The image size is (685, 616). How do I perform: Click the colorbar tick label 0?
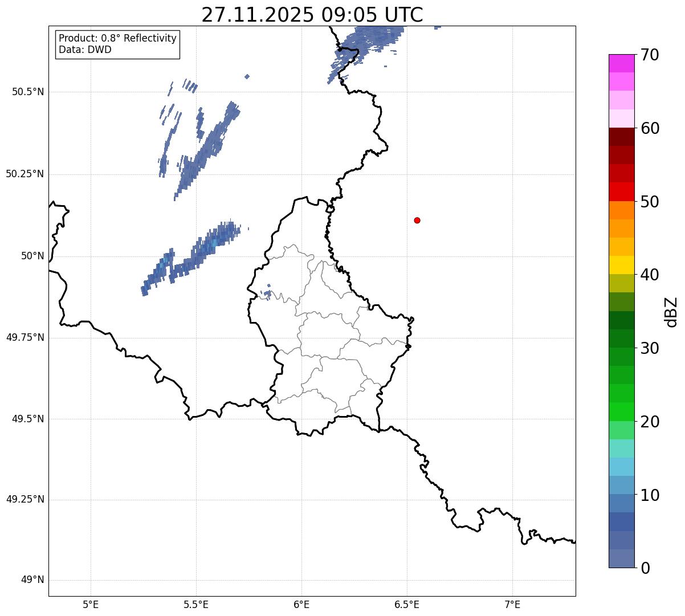tap(645, 568)
